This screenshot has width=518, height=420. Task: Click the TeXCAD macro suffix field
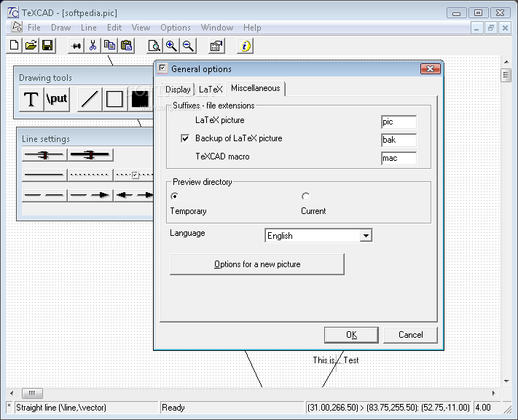[399, 158]
